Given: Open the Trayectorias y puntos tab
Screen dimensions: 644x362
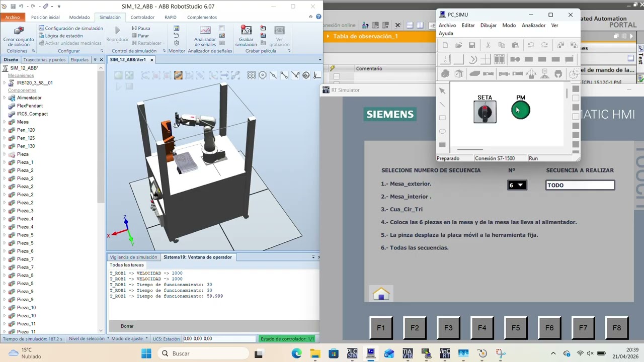Looking at the screenshot, I should click(44, 59).
